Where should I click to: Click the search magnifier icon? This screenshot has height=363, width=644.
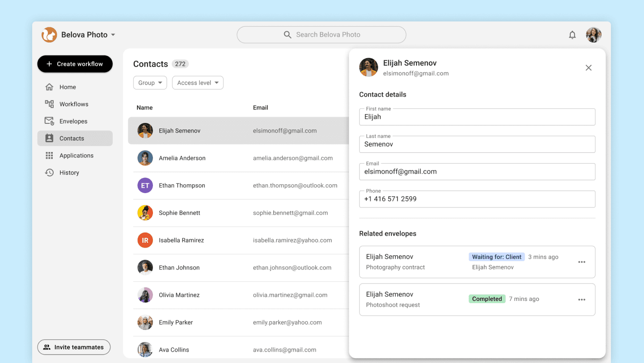(288, 35)
